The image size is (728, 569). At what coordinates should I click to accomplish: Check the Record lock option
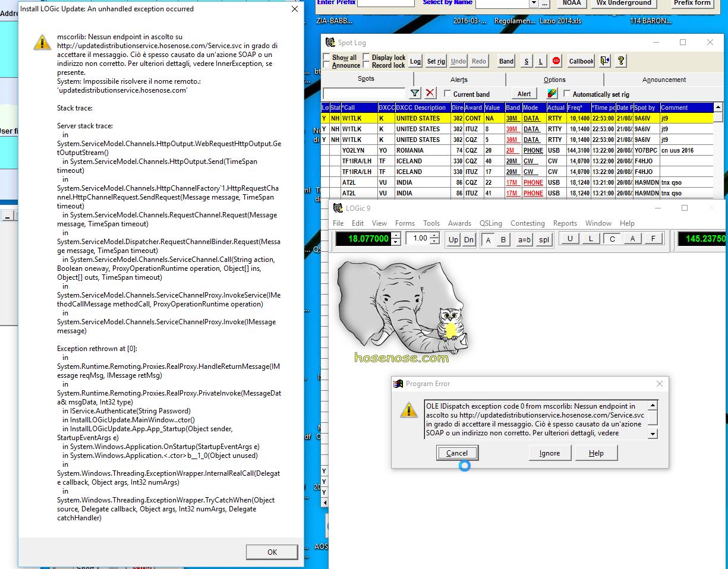point(366,65)
